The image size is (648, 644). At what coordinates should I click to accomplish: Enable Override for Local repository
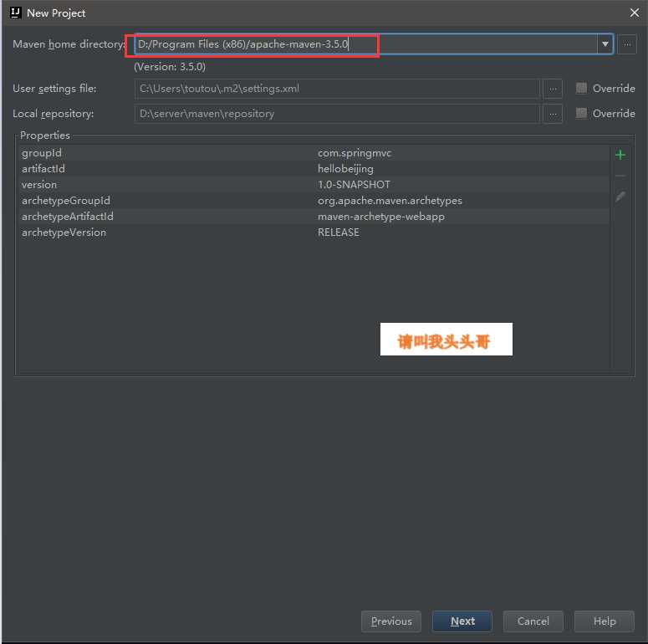(x=581, y=113)
